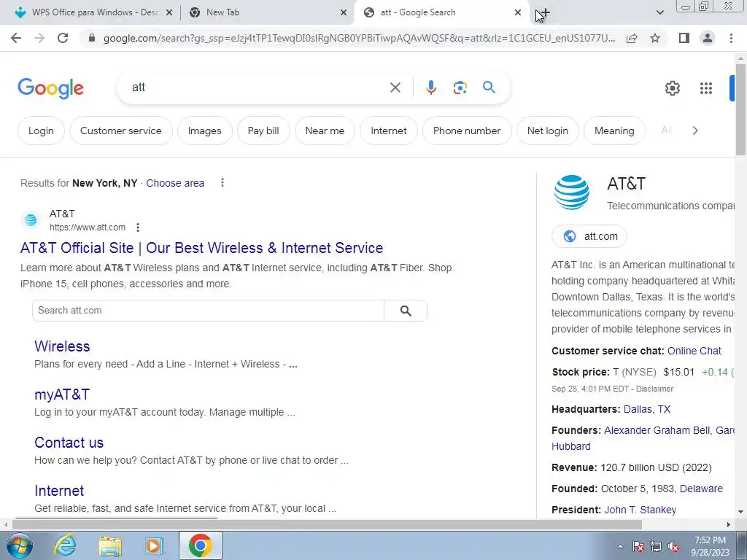Search by image with Google Lens
This screenshot has height=560, width=747.
point(460,87)
